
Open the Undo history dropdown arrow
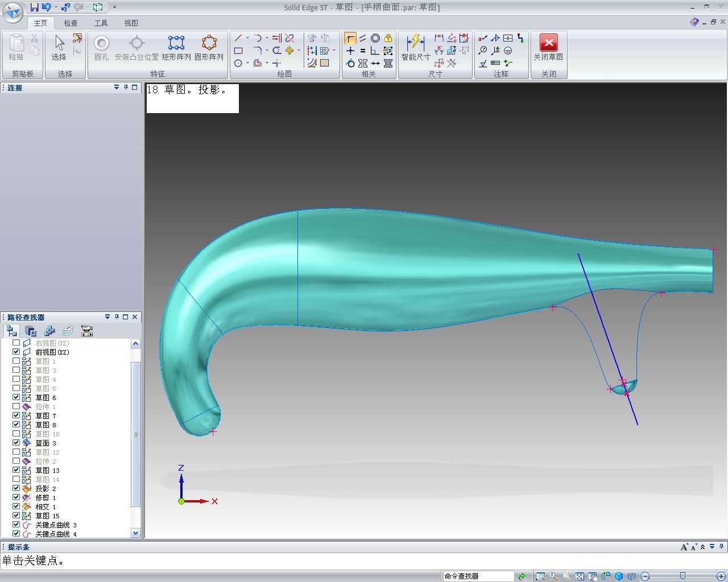point(55,7)
